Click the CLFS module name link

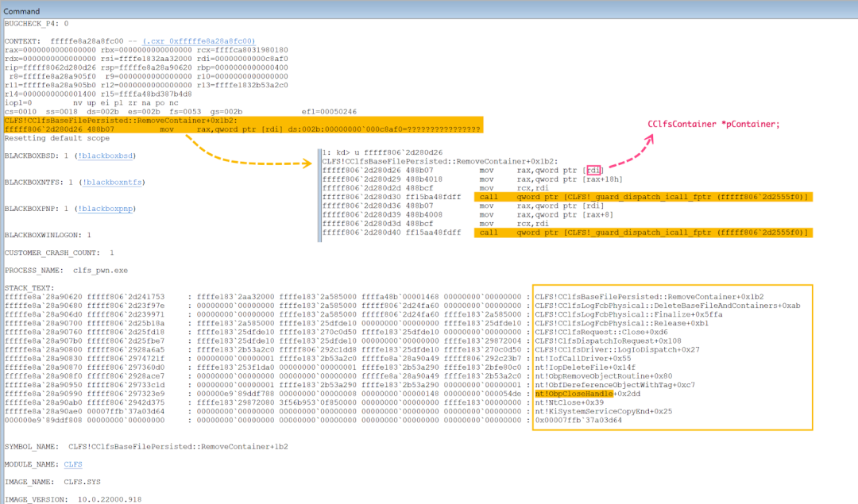73,464
